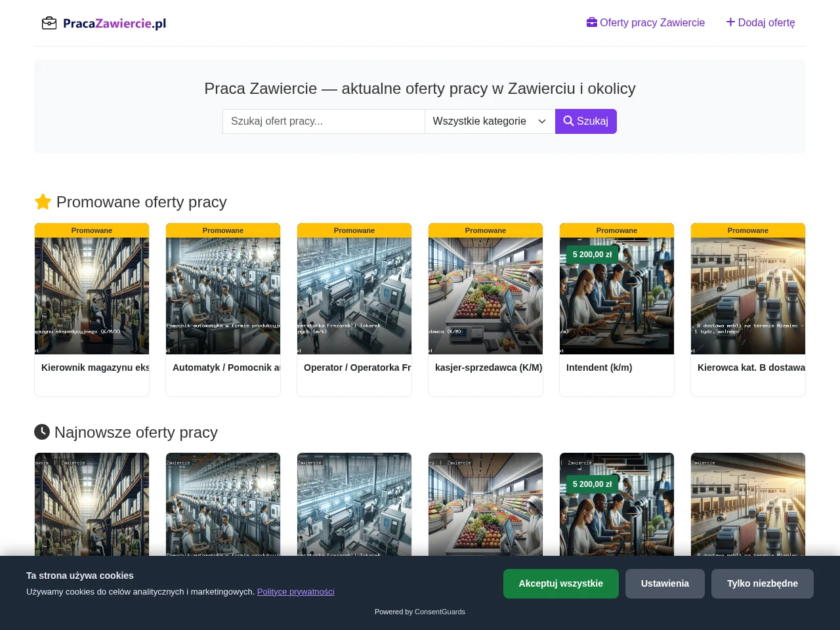Click the Dodaj ofertę menu link
This screenshot has width=840, height=630.
point(761,23)
